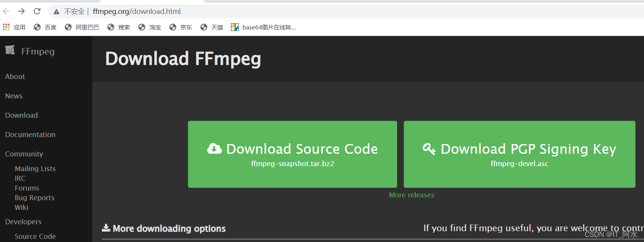The image size is (644, 242).
Task: Open the Forums link in sidebar
Action: [27, 188]
